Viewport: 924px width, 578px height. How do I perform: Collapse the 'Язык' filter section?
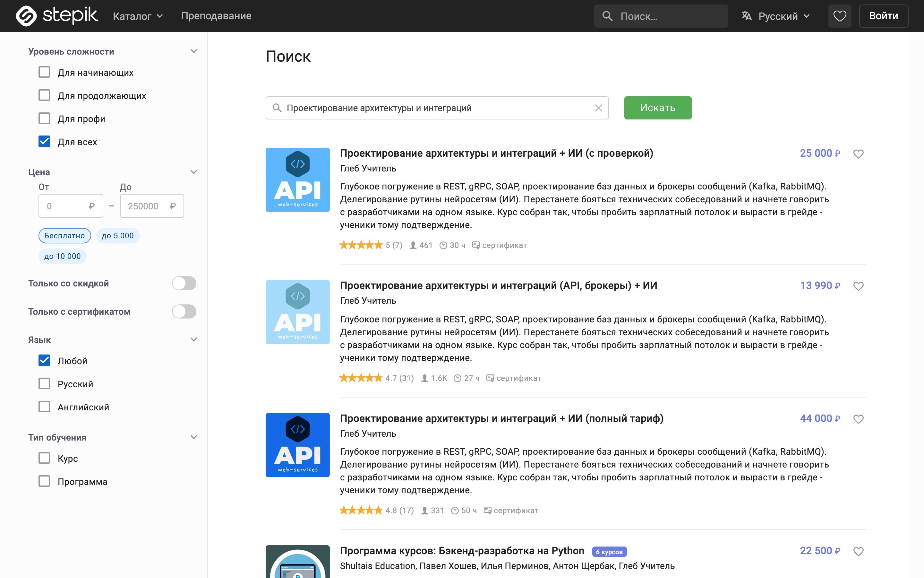click(194, 339)
